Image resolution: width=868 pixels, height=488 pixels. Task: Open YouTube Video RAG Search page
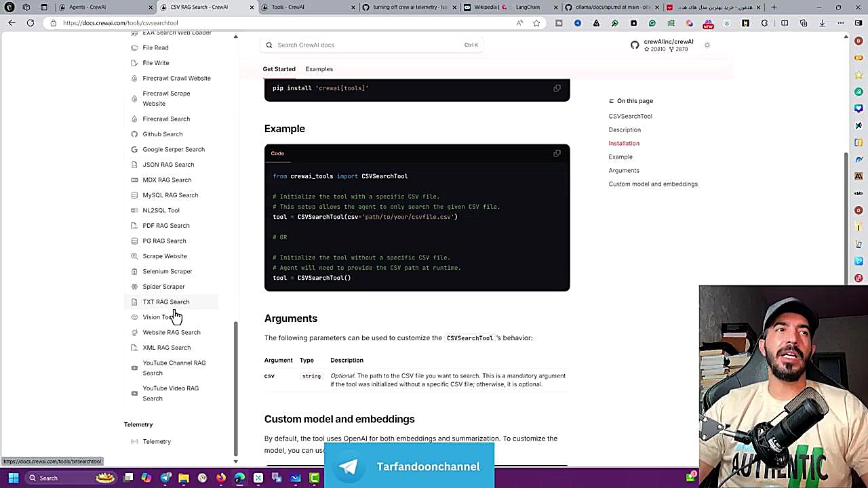click(x=170, y=393)
